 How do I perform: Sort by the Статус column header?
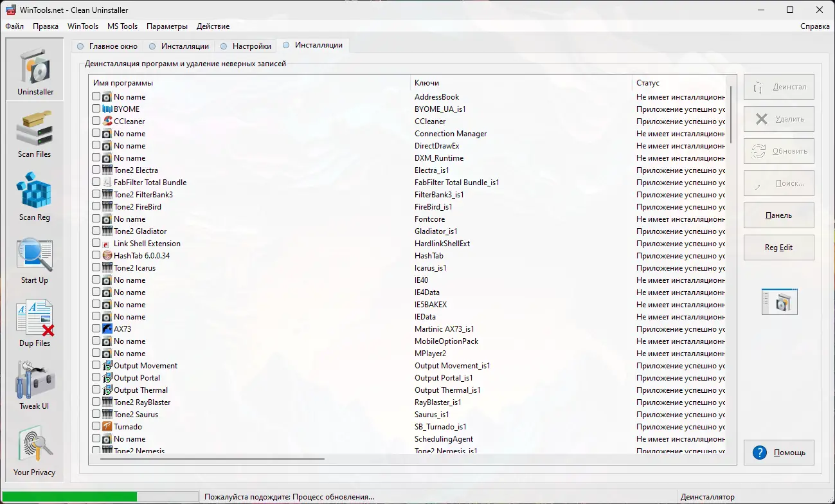click(x=679, y=83)
